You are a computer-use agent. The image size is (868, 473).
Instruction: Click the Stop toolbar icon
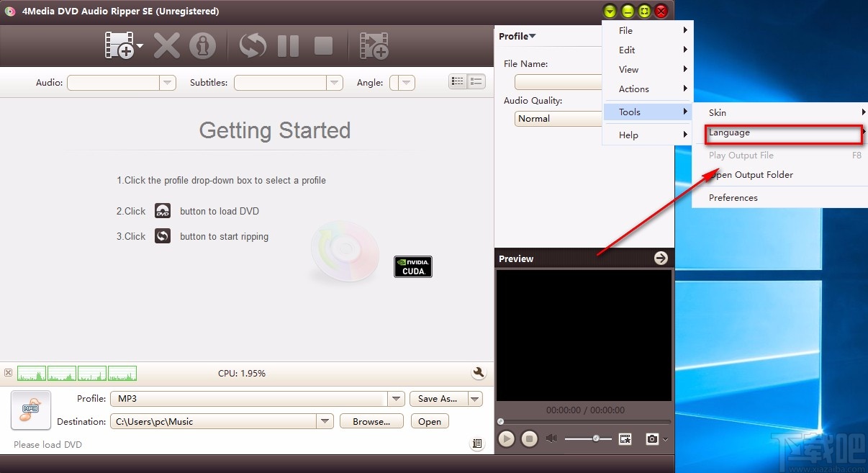(323, 45)
